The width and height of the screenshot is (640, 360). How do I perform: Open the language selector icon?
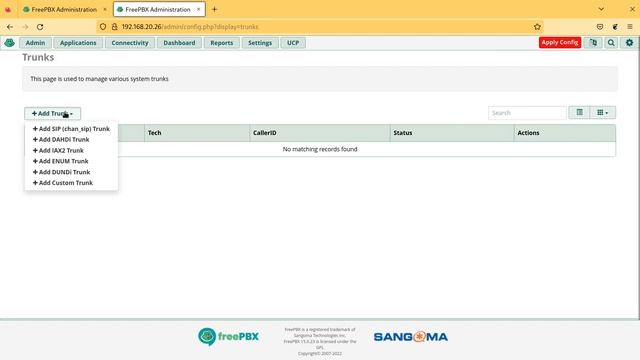pyautogui.click(x=593, y=42)
